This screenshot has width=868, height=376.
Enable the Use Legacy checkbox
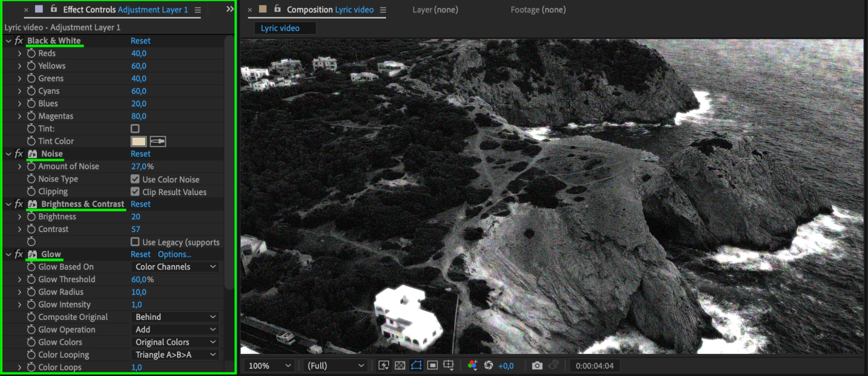click(135, 242)
